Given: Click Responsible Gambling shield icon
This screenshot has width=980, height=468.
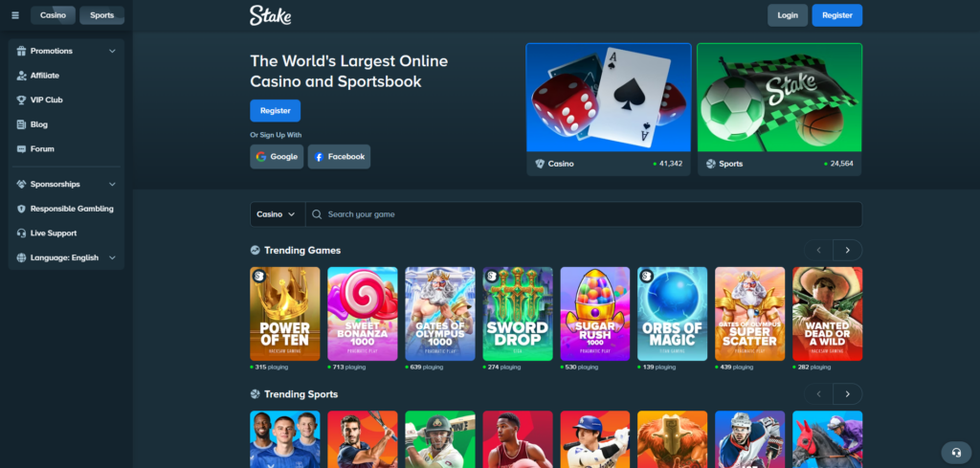Looking at the screenshot, I should point(21,209).
